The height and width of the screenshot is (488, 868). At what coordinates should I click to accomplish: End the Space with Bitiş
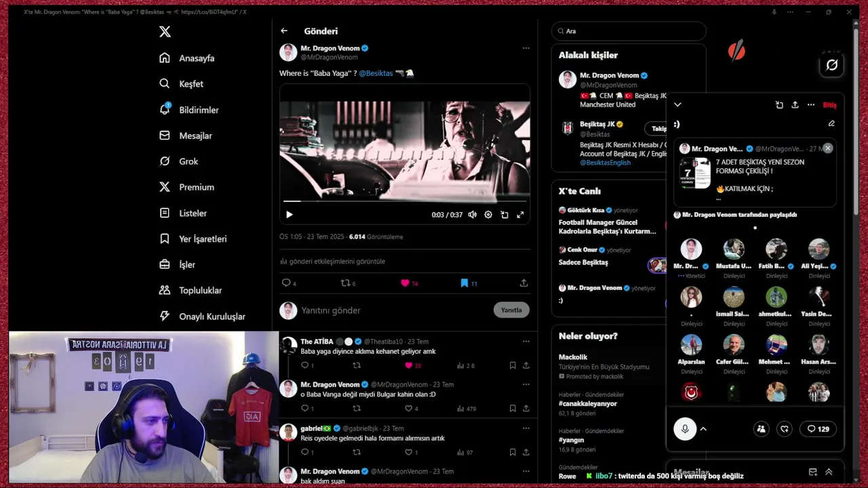(x=829, y=105)
